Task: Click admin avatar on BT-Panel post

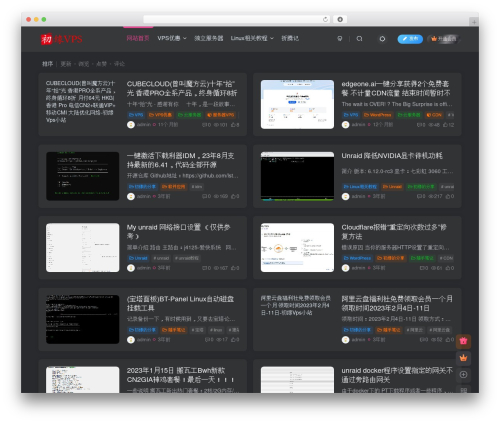Action: click(131, 340)
